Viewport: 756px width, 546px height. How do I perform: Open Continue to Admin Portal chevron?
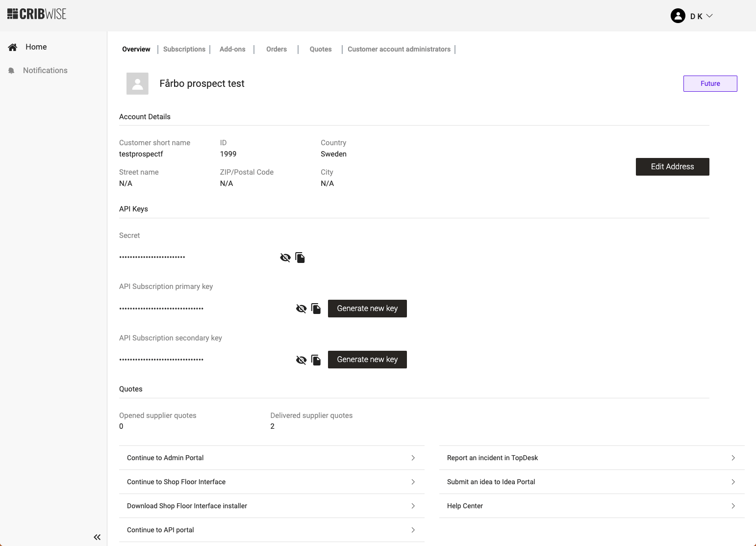pos(413,458)
